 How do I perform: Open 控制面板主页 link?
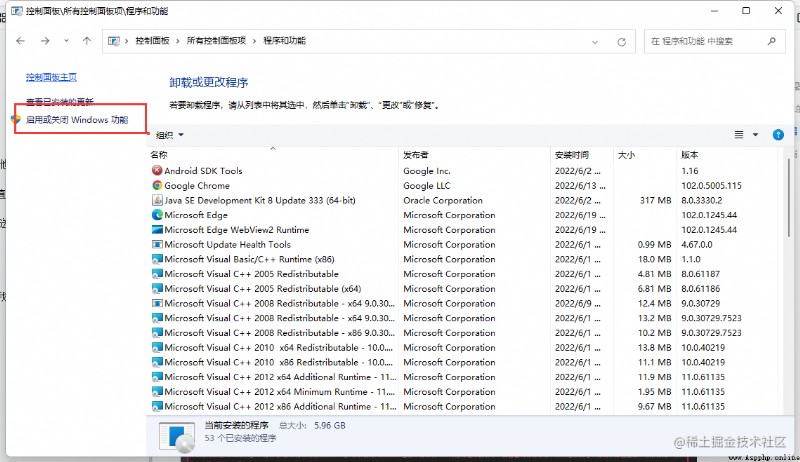coord(51,77)
